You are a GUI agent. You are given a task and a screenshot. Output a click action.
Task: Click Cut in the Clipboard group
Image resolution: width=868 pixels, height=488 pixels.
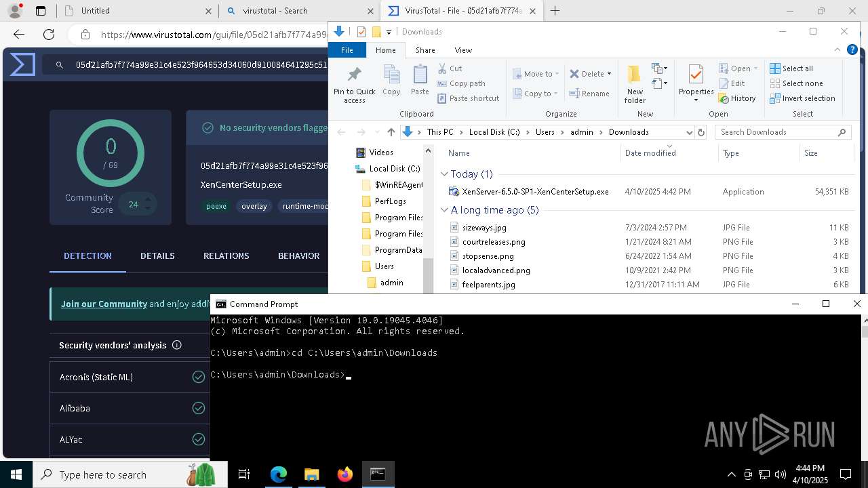coord(450,68)
